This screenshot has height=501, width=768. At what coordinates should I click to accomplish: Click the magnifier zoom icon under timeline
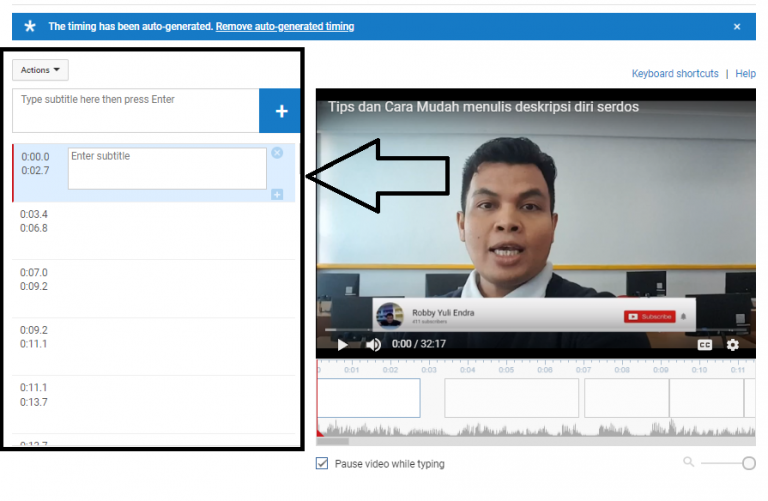click(x=688, y=462)
